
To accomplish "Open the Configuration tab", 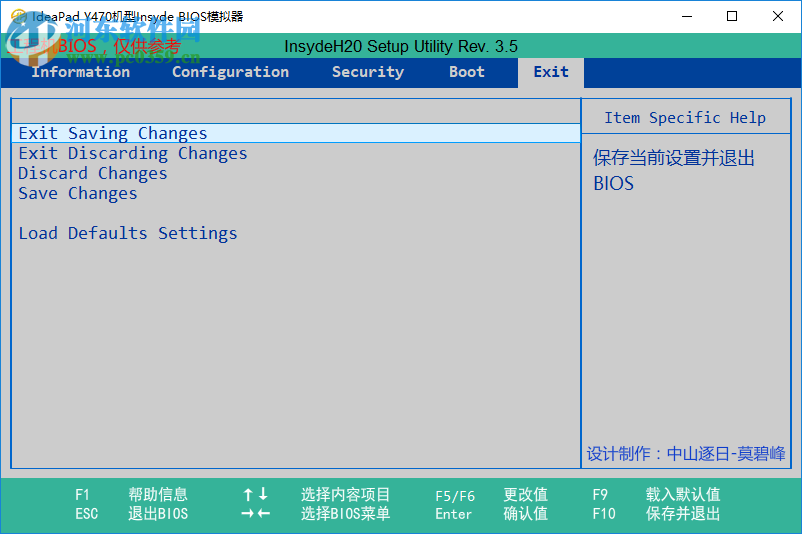I will click(231, 72).
